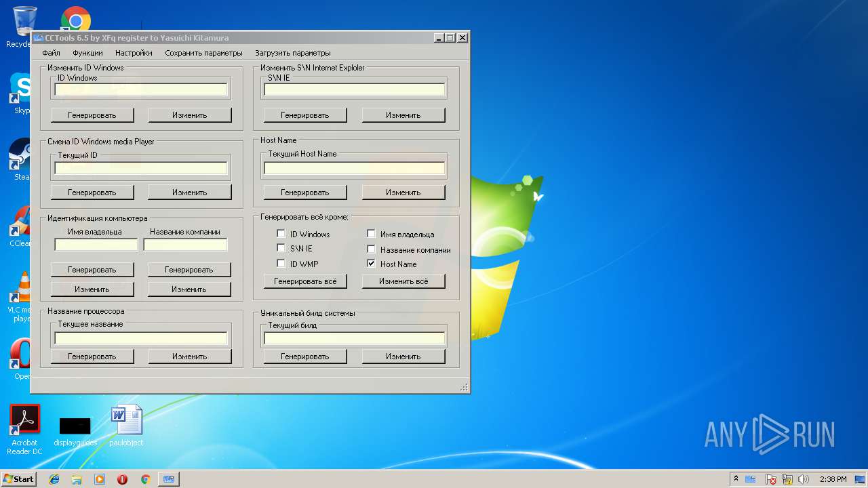
Task: Generate owner name under Имя владельца
Action: click(x=92, y=270)
